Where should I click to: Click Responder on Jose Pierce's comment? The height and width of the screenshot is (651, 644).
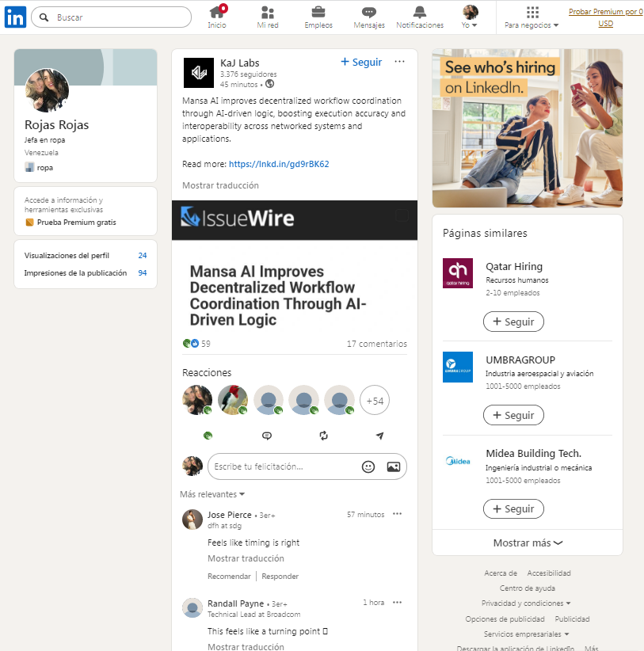point(280,577)
